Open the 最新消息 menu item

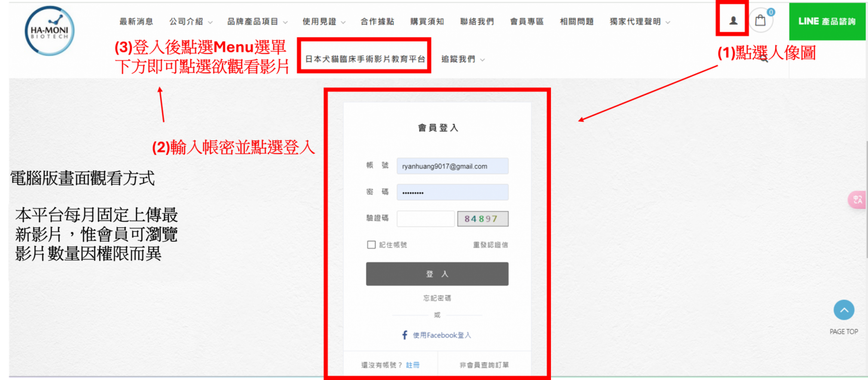click(x=136, y=21)
